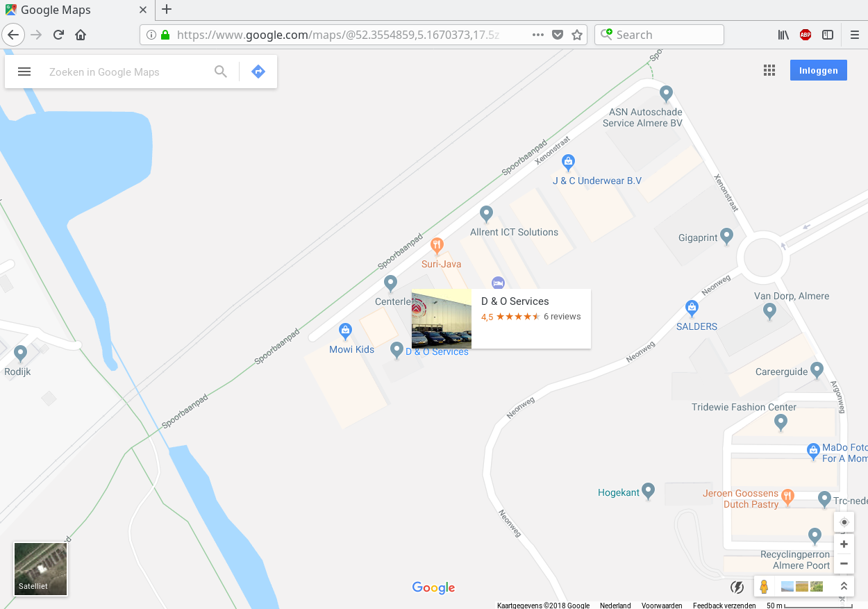Screen dimensions: 868x609
Task: Open the Firefox application menu
Action: [855, 35]
